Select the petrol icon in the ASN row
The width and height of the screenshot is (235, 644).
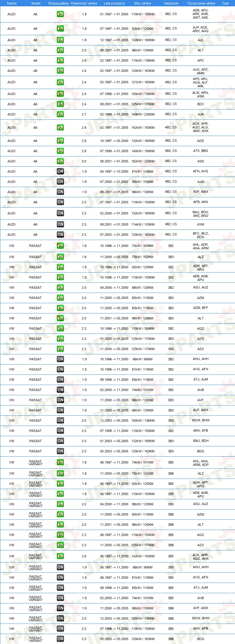click(60, 161)
